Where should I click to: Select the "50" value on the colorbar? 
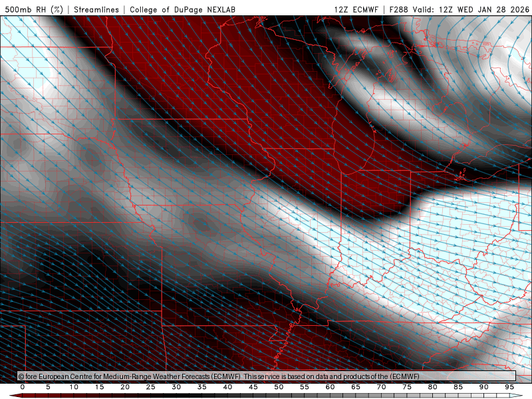(279, 387)
